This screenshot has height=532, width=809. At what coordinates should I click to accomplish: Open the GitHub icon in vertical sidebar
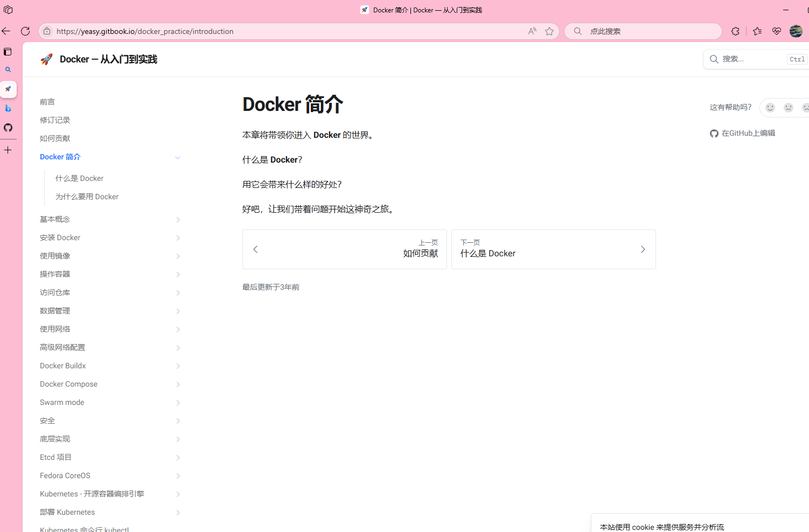(x=8, y=128)
